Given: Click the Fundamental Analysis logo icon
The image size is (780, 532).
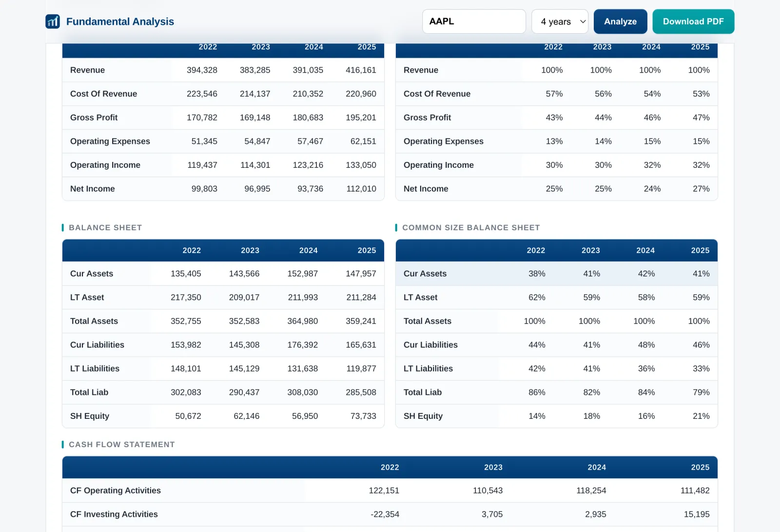Looking at the screenshot, I should (x=53, y=21).
